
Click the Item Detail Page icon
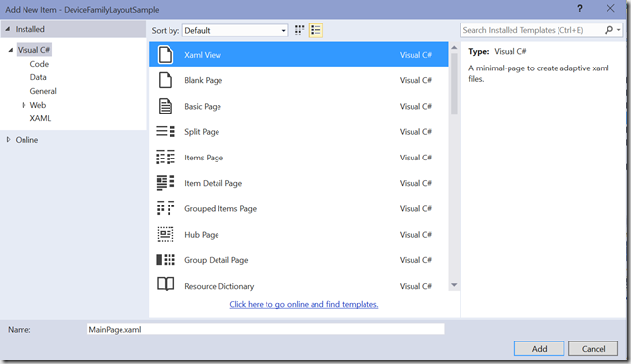pos(166,183)
